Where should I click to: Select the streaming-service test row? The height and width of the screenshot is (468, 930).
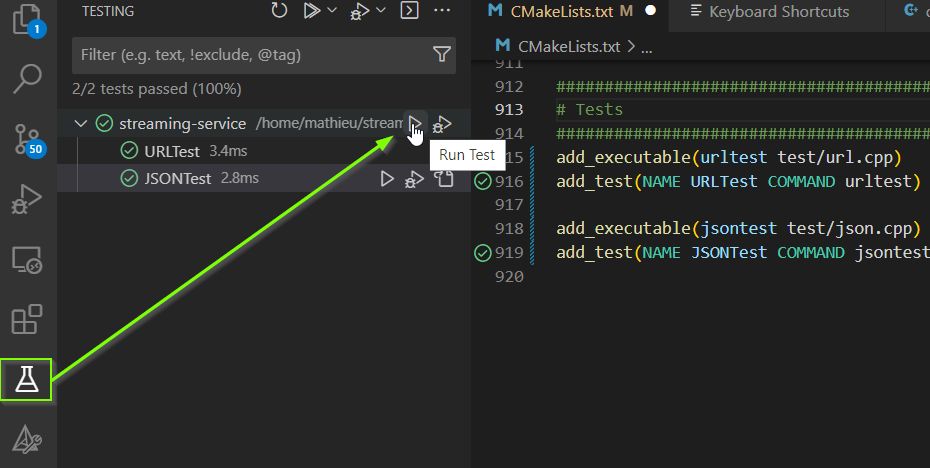(x=264, y=123)
